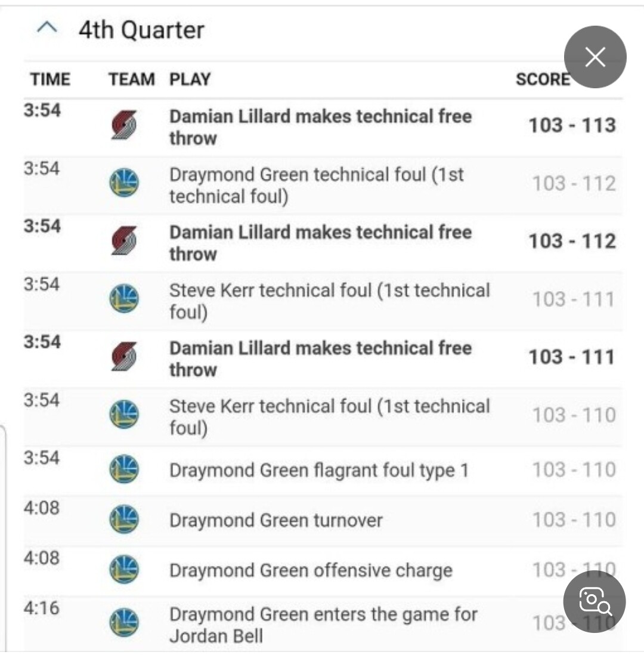Click Warriors logo beside Draymond Green turnover

click(x=124, y=520)
